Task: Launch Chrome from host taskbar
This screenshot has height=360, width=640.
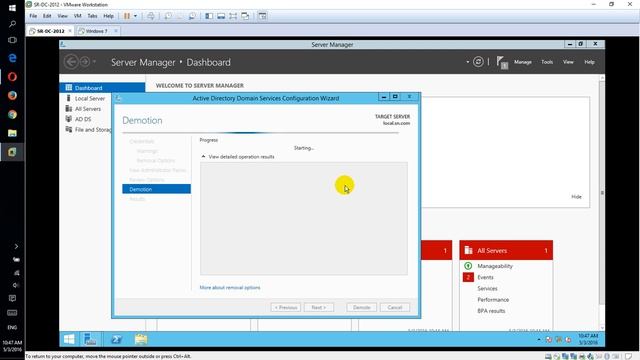Action: tap(12, 114)
